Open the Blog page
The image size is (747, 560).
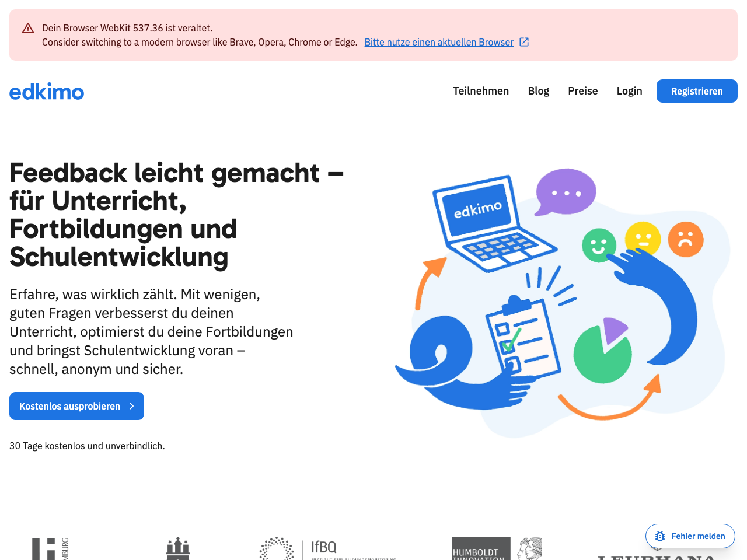(538, 91)
